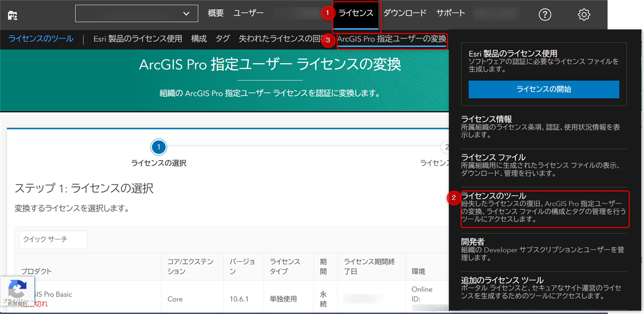Image resolution: width=644 pixels, height=314 pixels.
Task: Click the ライセンスの開始 button
Action: click(x=544, y=89)
